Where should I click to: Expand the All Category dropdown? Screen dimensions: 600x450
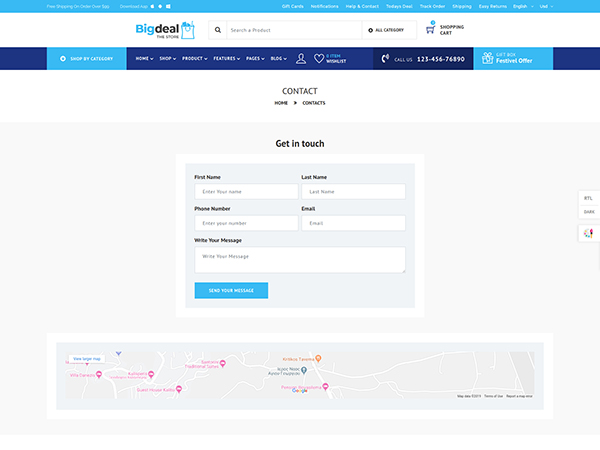pos(386,30)
